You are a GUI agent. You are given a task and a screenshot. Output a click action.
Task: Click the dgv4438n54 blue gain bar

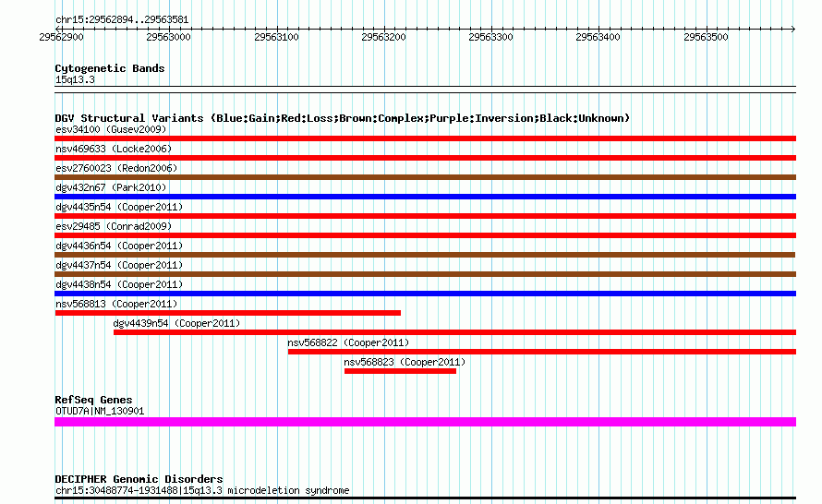[x=425, y=294]
